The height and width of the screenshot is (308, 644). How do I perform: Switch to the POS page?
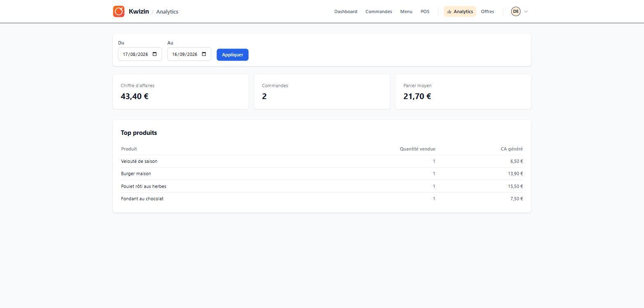click(425, 12)
